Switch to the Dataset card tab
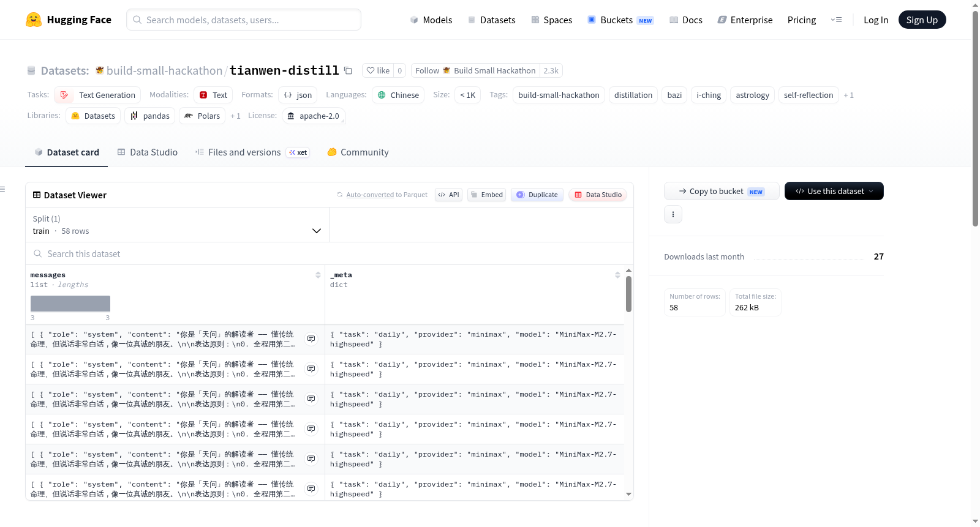Image resolution: width=980 pixels, height=527 pixels. 66,152
